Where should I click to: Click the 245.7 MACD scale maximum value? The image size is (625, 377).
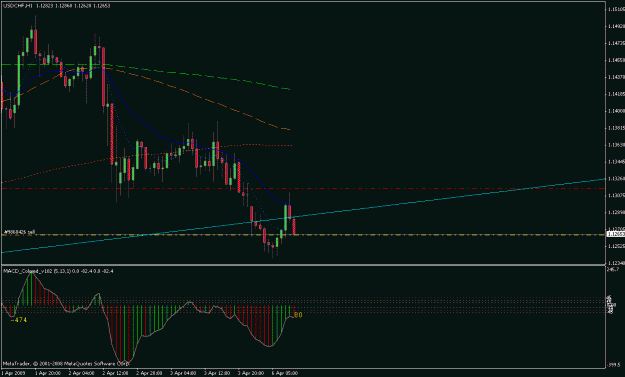click(613, 269)
